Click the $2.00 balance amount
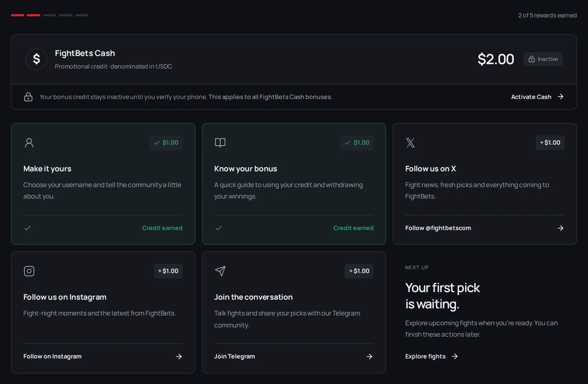This screenshot has height=384, width=588. [496, 59]
